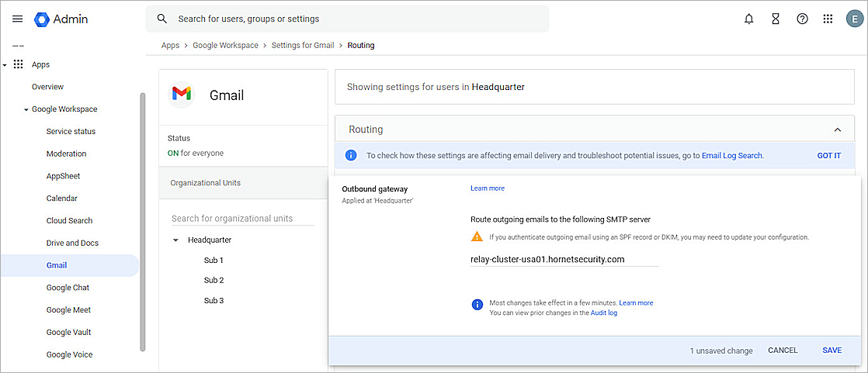Click the SMTP server address field
Screen dimensions: 868x373
pyautogui.click(x=564, y=259)
